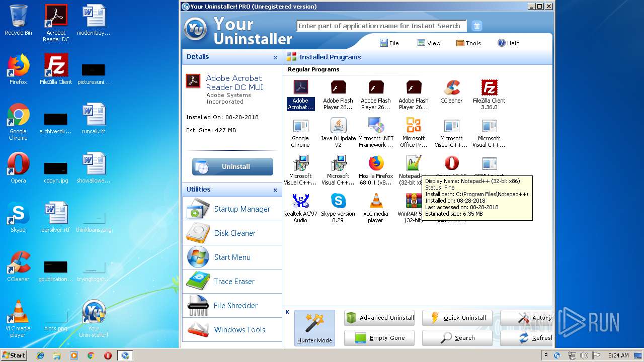
Task: Select Skype version 8.29 program
Action: coord(338,208)
